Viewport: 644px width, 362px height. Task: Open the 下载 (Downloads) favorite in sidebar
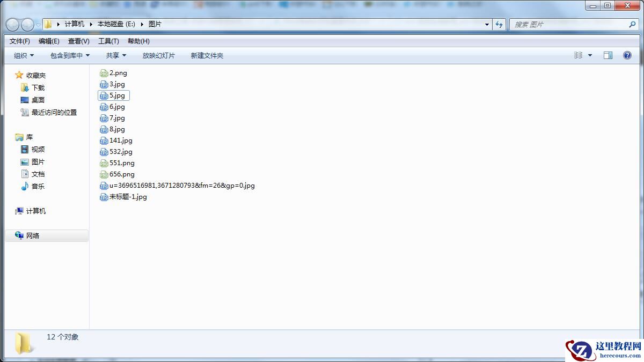(x=36, y=87)
